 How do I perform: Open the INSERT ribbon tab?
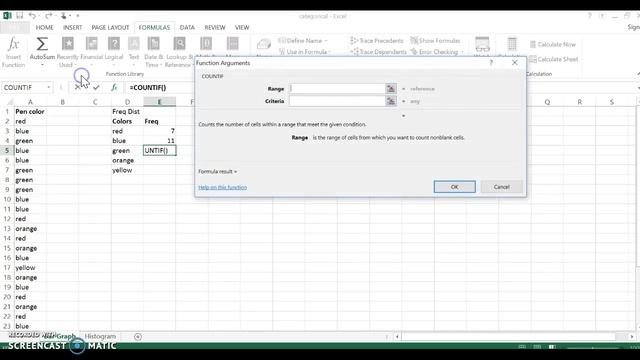pos(72,27)
